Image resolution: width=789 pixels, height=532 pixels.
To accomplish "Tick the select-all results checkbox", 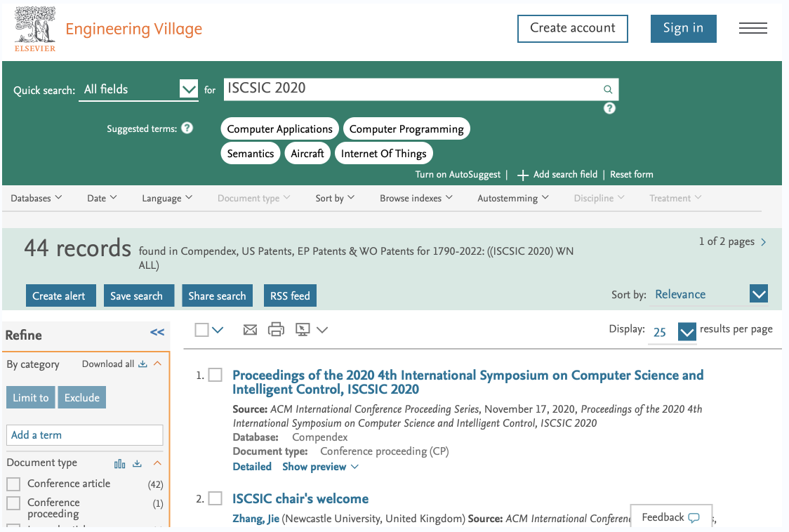I will (x=201, y=330).
